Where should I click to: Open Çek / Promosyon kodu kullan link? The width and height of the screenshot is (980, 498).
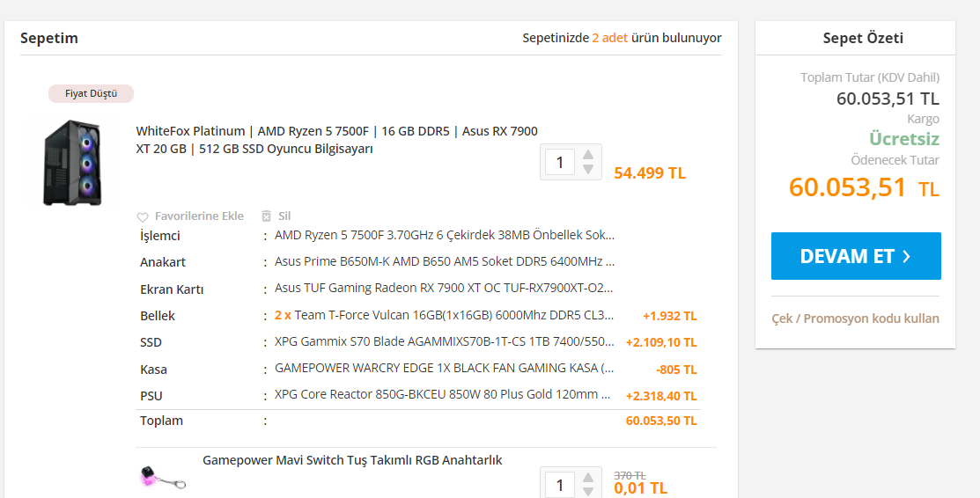tap(855, 319)
